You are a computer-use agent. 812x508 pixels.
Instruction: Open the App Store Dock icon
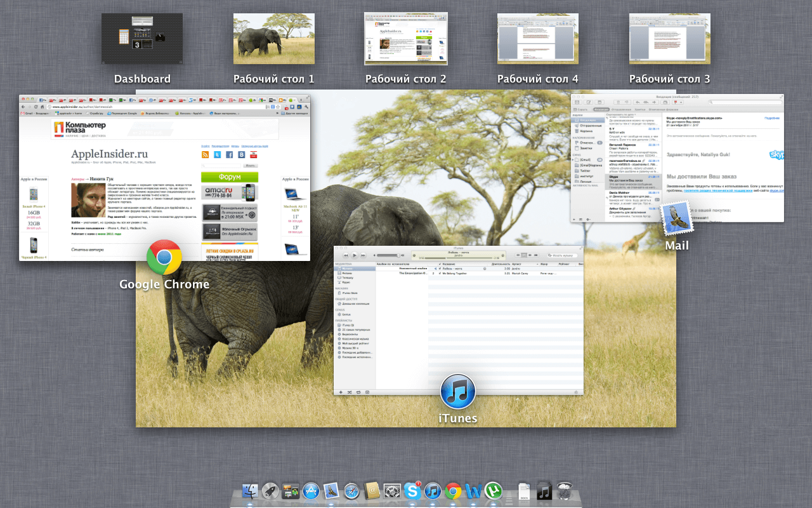pos(311,491)
